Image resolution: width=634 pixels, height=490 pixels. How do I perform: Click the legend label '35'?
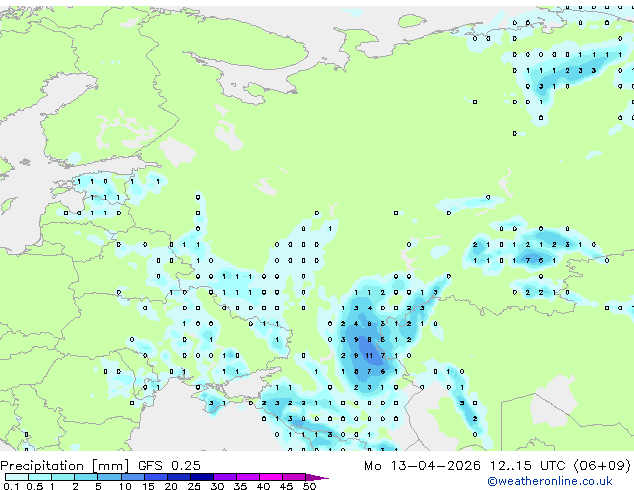click(x=240, y=486)
